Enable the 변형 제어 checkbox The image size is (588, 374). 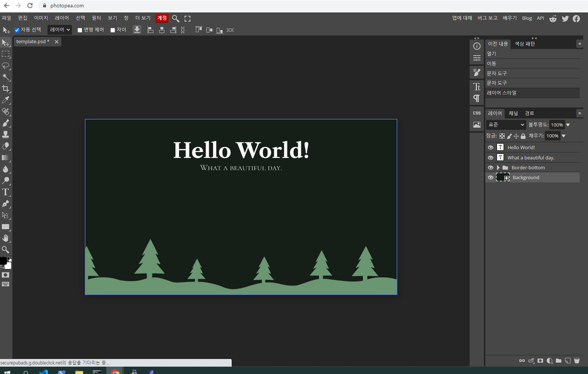(x=80, y=30)
